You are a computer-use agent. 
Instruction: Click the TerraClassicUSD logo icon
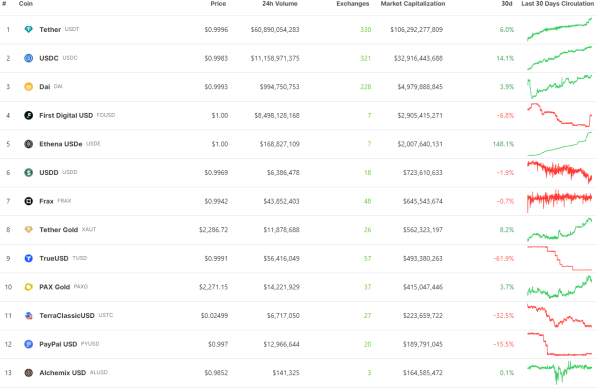pos(28,316)
